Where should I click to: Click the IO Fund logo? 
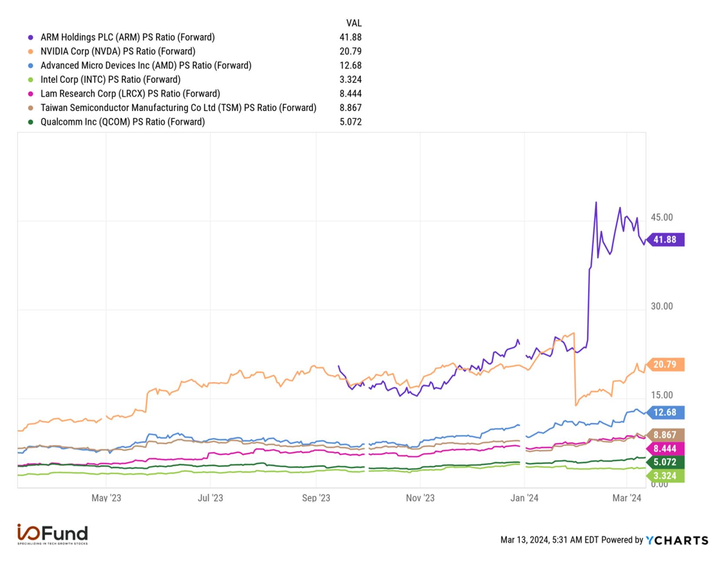[x=53, y=534]
